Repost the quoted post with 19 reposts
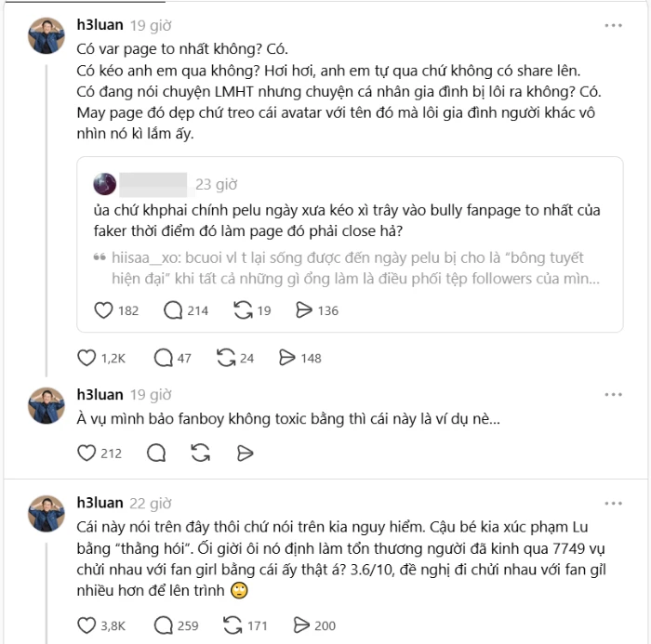651x644 pixels. 240,310
